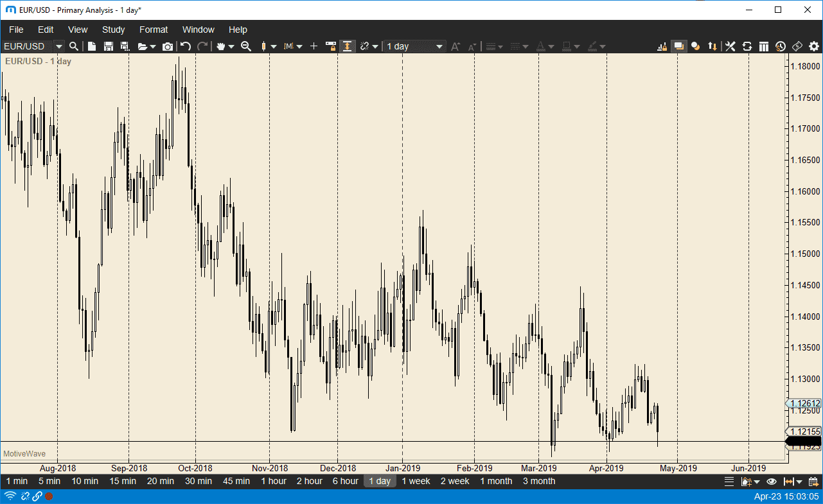
Task: Open the 1 day timeframe dropdown
Action: pos(439,46)
